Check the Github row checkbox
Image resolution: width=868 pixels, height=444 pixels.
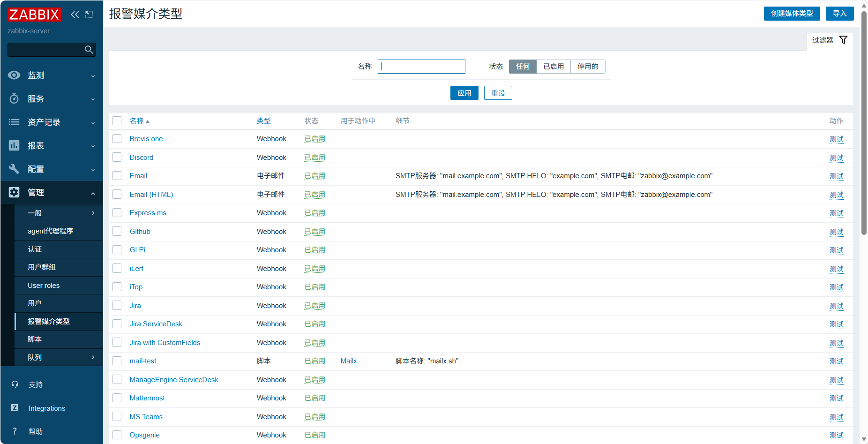click(117, 231)
